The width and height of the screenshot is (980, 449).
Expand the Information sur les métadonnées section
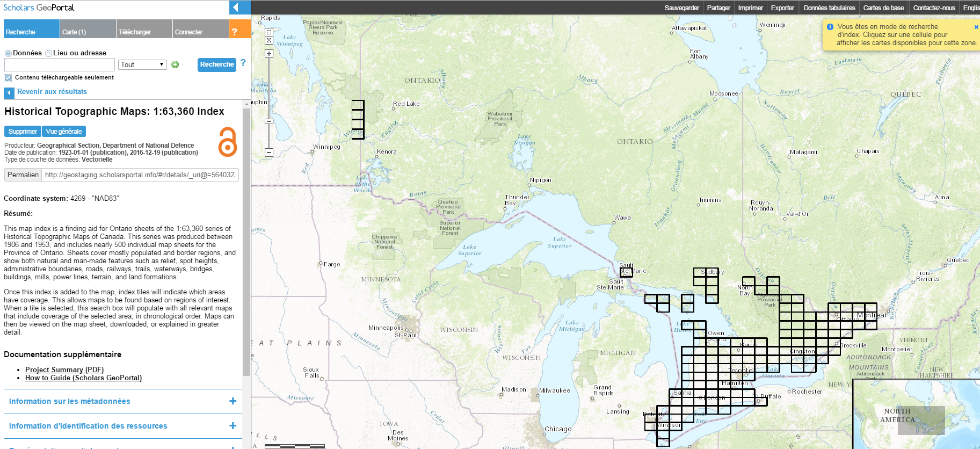[x=123, y=401]
